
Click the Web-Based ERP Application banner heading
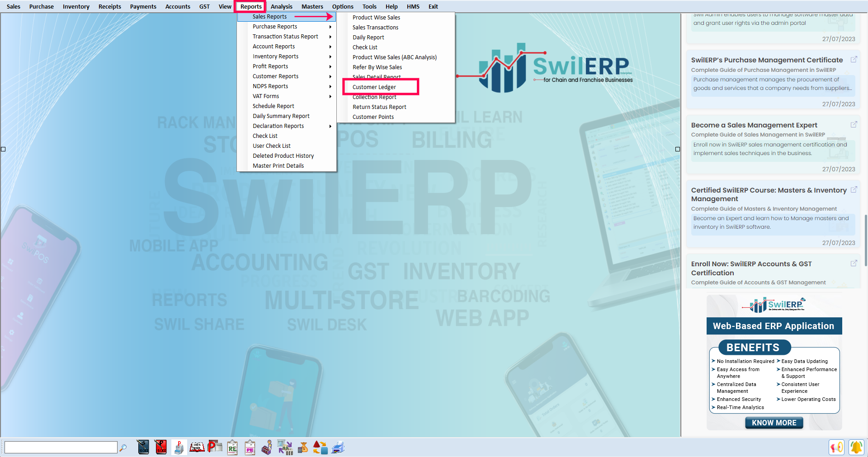coord(774,326)
